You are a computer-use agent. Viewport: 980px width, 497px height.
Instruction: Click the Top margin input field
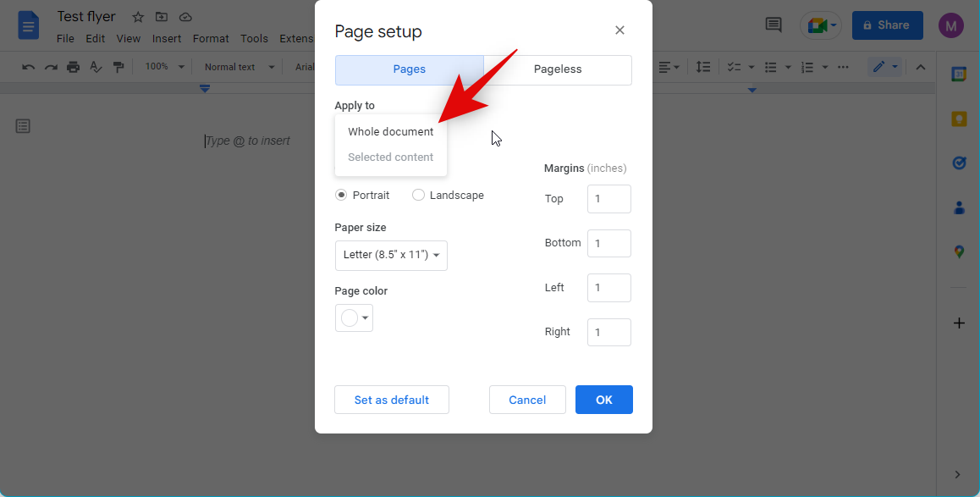pos(608,199)
